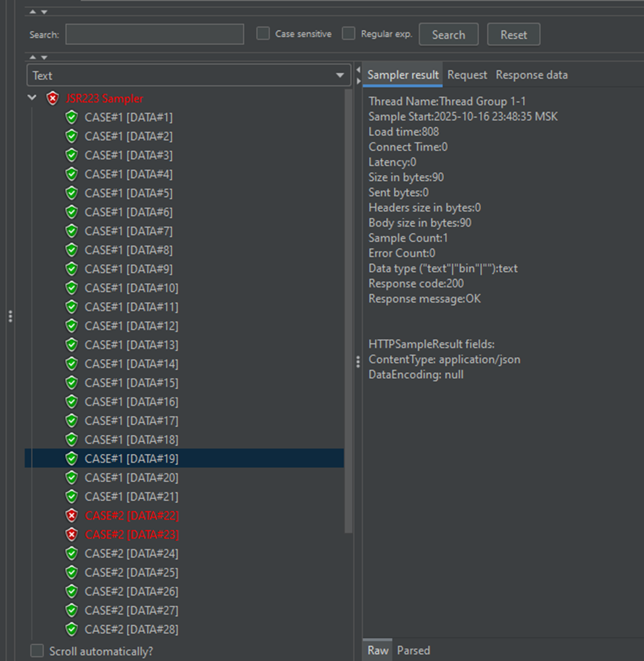The height and width of the screenshot is (661, 644).
Task: Toggle the Scroll automatically? checkbox
Action: coord(37,651)
